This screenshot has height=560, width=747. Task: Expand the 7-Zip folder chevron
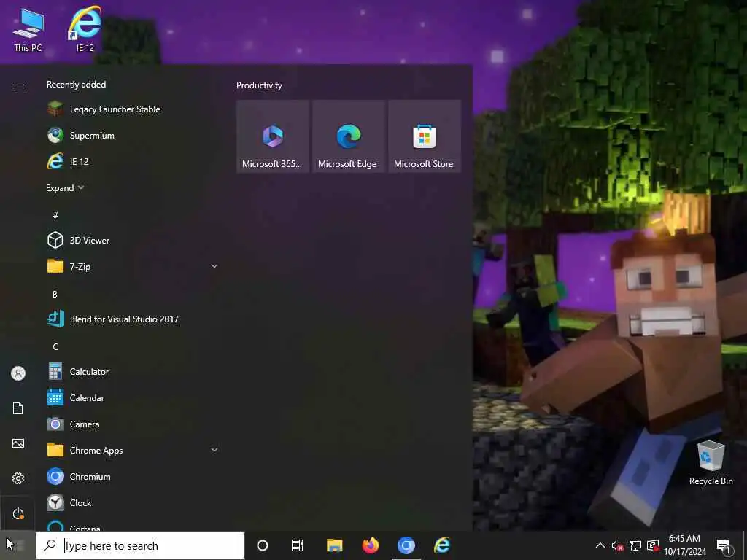[214, 266]
